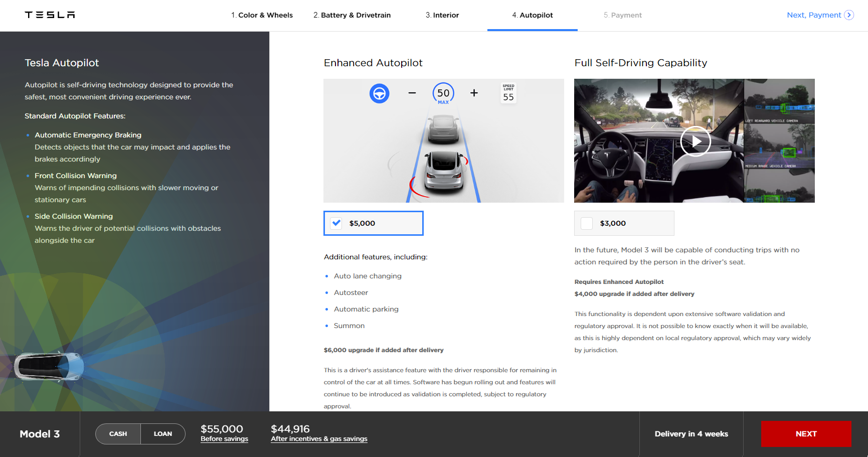
Task: Click the Front Collision Warning feature
Action: 76,176
